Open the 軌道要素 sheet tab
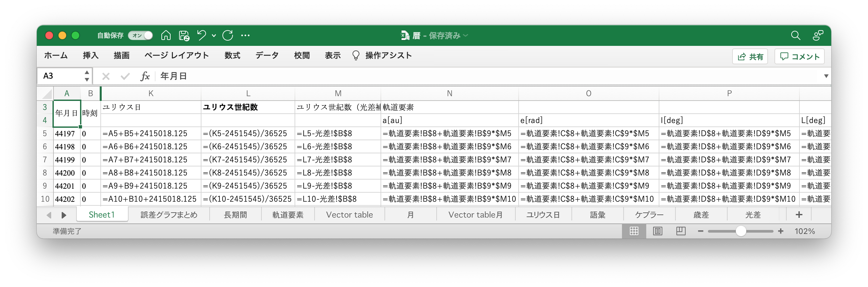The height and width of the screenshot is (287, 868). 288,215
